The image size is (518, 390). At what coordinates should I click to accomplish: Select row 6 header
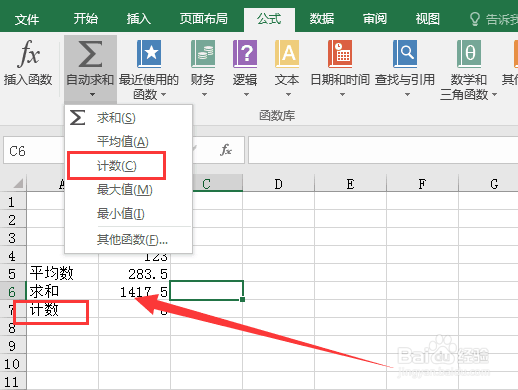click(13, 292)
